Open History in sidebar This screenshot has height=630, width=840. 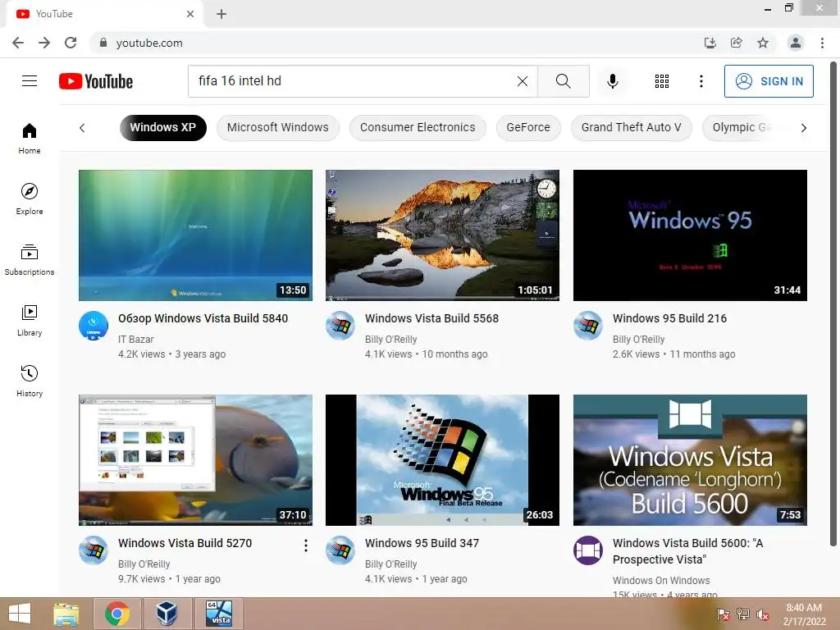coord(30,381)
